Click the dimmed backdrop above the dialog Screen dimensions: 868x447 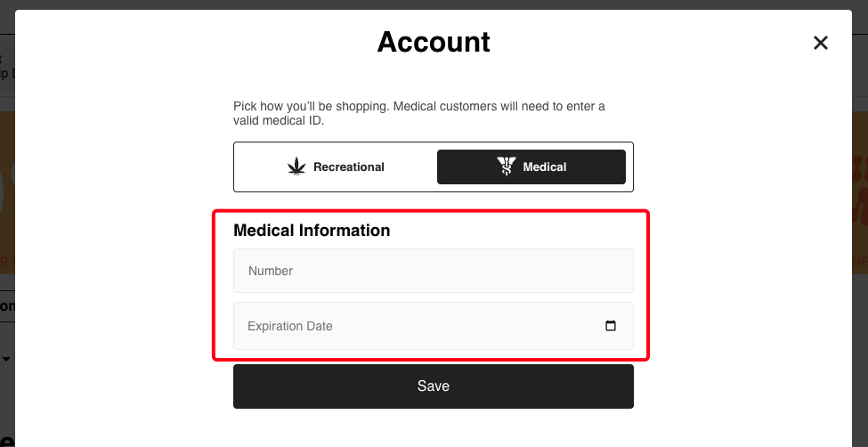point(434,4)
